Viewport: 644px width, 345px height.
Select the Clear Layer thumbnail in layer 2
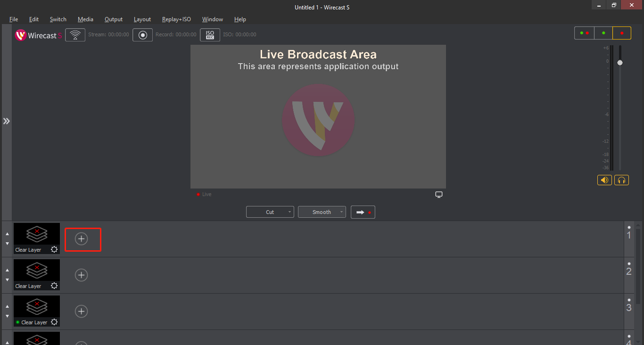37,275
